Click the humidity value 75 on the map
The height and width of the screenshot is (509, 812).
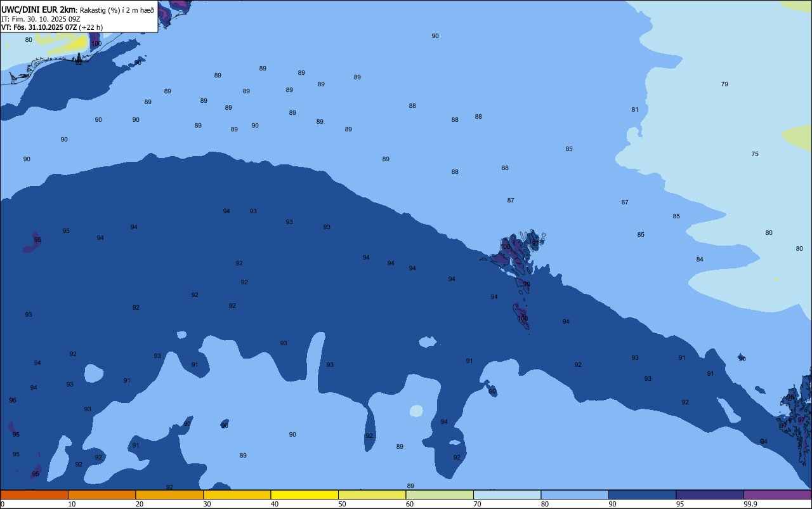coord(755,154)
